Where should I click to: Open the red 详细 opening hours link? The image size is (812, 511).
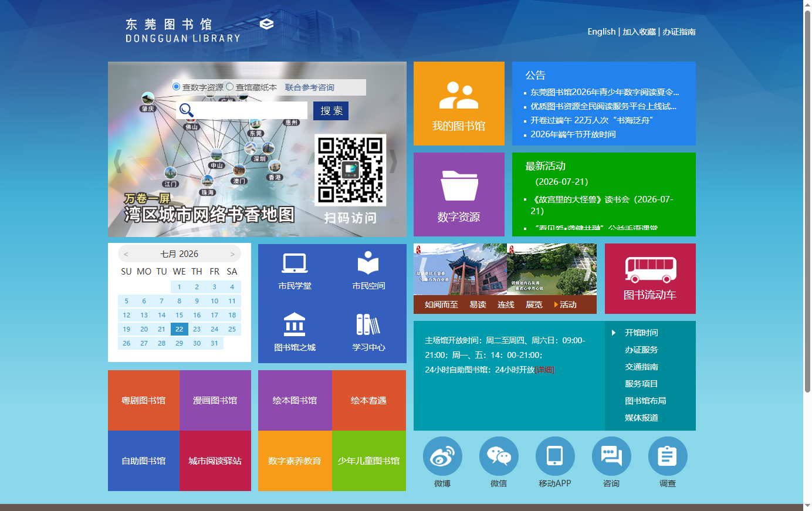544,370
